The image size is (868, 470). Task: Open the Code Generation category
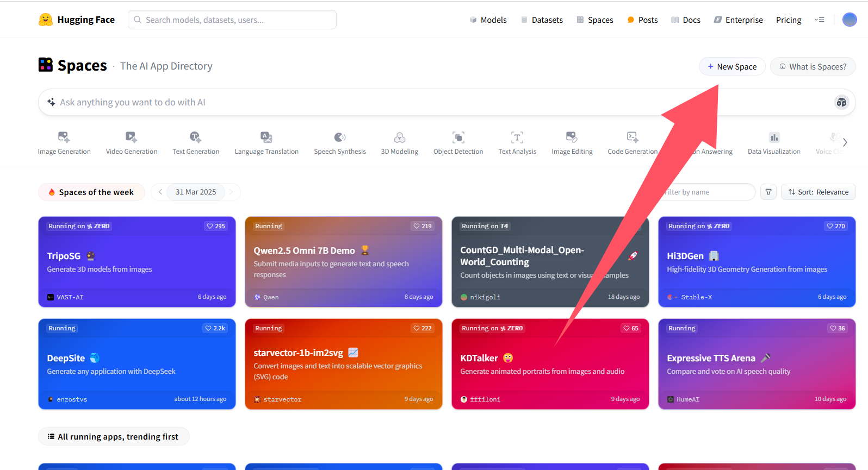[x=633, y=143]
